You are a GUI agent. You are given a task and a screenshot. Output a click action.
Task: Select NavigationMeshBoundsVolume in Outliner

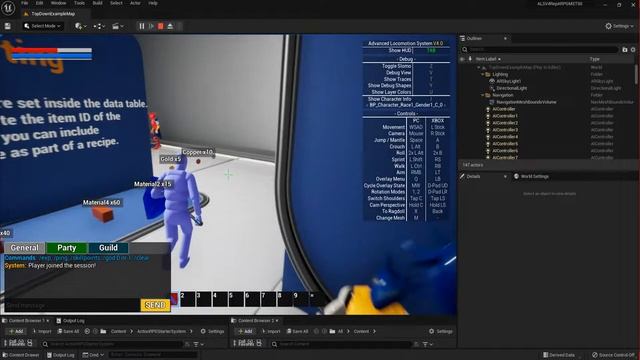tap(526, 102)
